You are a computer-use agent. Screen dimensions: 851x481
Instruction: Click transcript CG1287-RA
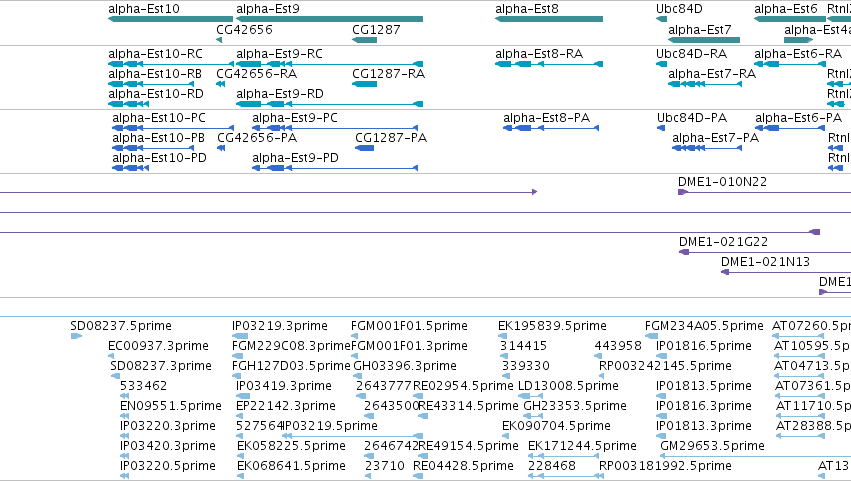point(364,84)
